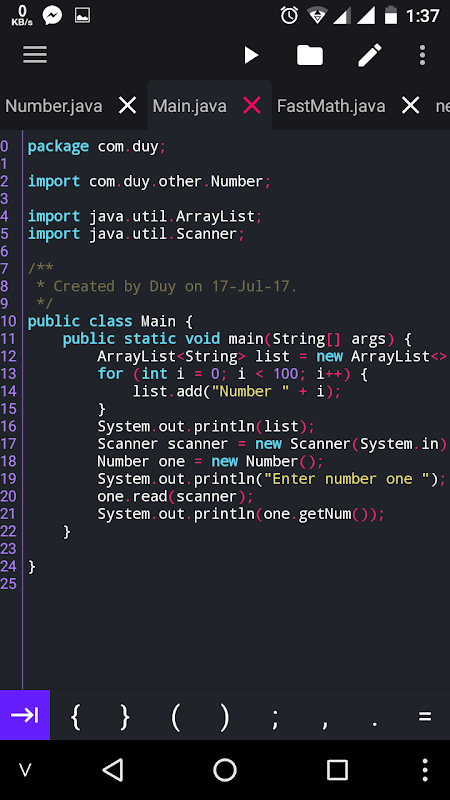Click the 'Created by Duy on 17-Jul-17.' comment
450x800 pixels.
click(x=175, y=286)
